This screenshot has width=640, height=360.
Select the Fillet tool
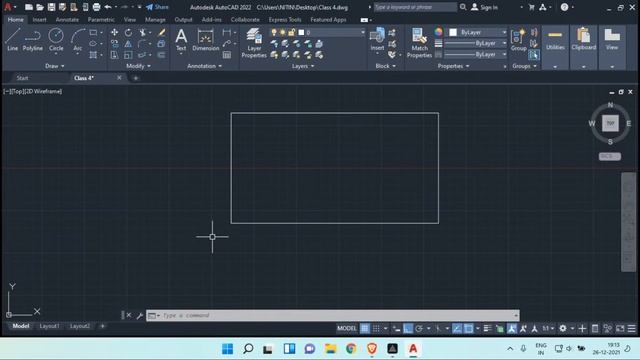[142, 43]
